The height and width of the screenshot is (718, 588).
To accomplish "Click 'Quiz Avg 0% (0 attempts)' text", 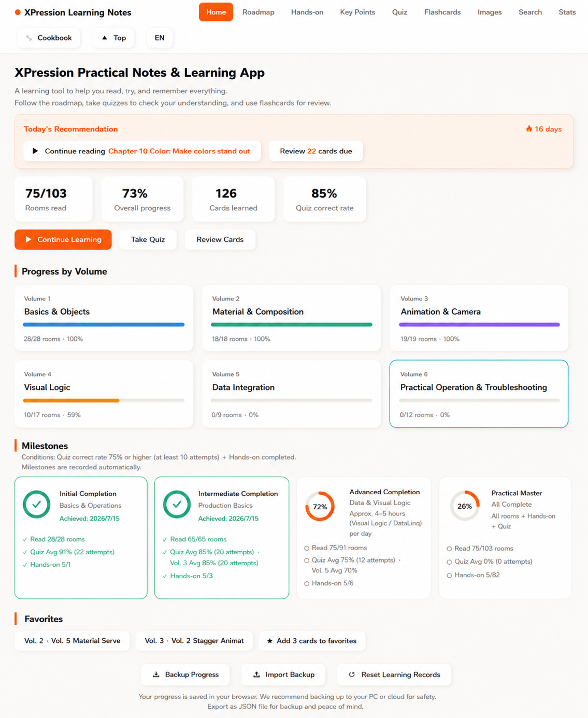I will [x=493, y=562].
